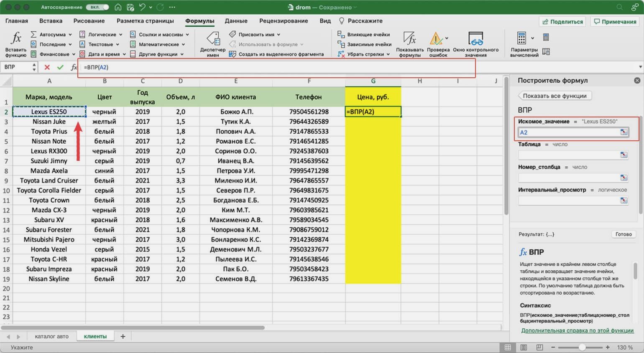Switch to Page Layout view in status bar
The width and height of the screenshot is (644, 353).
click(x=524, y=347)
